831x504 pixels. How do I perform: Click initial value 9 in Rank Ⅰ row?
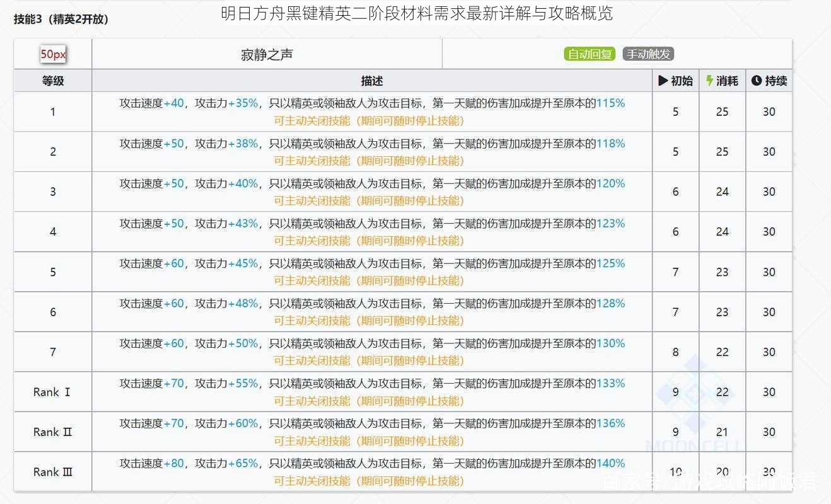[676, 392]
